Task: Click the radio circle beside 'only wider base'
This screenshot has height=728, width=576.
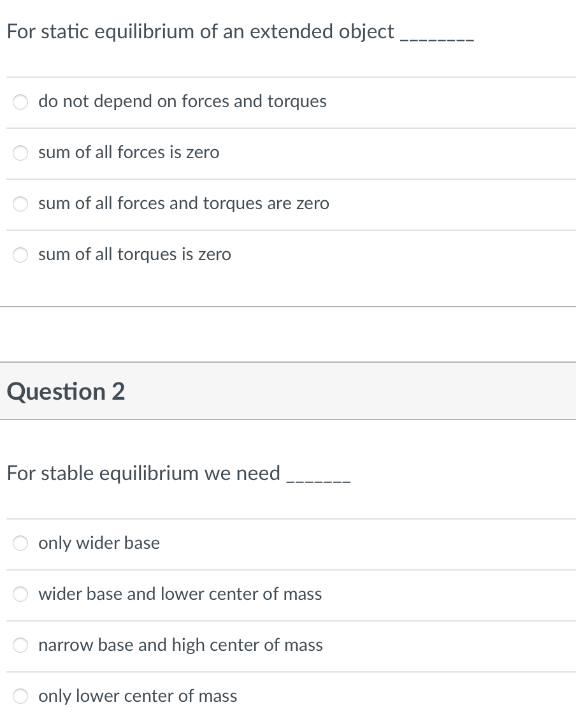Action: (20, 543)
